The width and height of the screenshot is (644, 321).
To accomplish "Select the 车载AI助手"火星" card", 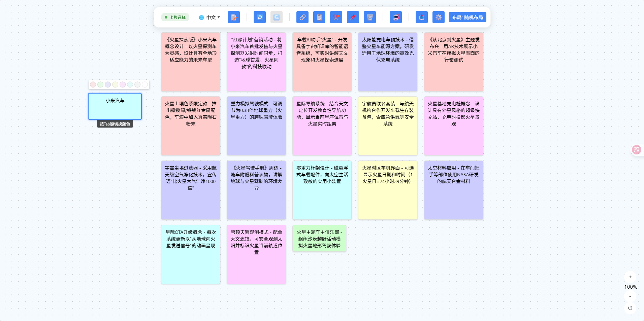I will [x=322, y=62].
